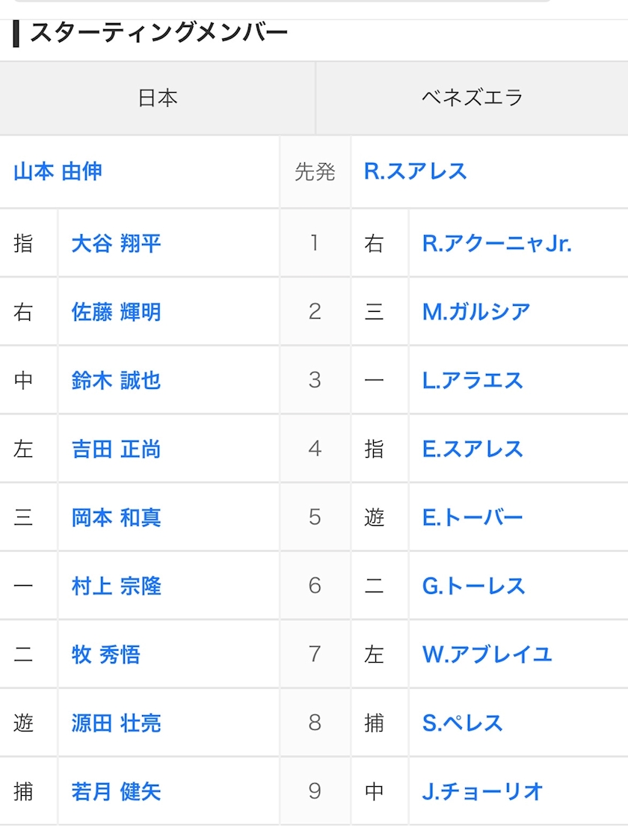Open starting pitcher 山本 由伸 link
628x840 pixels.
58,171
